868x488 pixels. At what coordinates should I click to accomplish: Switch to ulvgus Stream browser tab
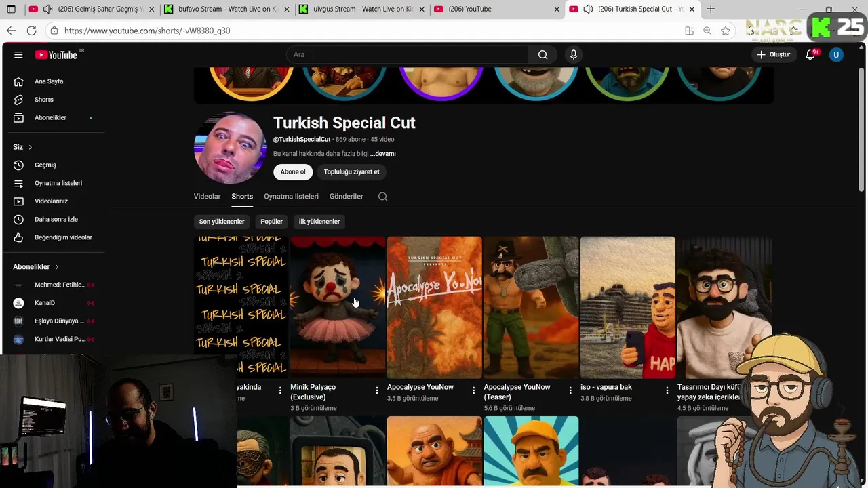point(361,9)
